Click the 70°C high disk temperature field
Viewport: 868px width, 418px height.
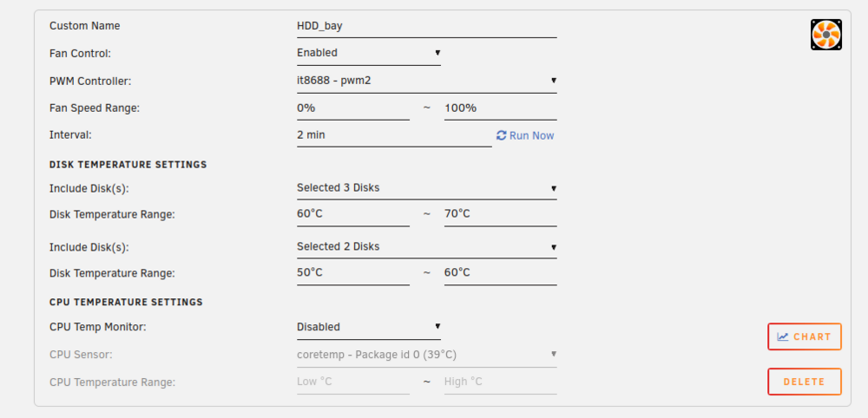pos(501,214)
